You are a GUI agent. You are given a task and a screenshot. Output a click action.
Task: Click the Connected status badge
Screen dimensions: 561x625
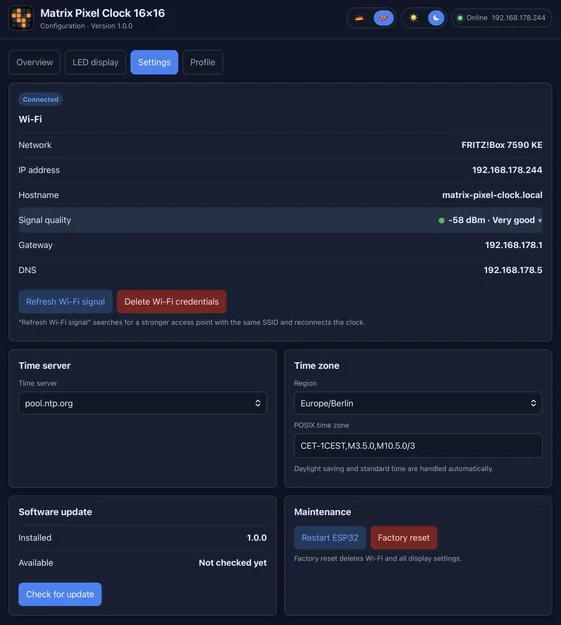pos(40,99)
